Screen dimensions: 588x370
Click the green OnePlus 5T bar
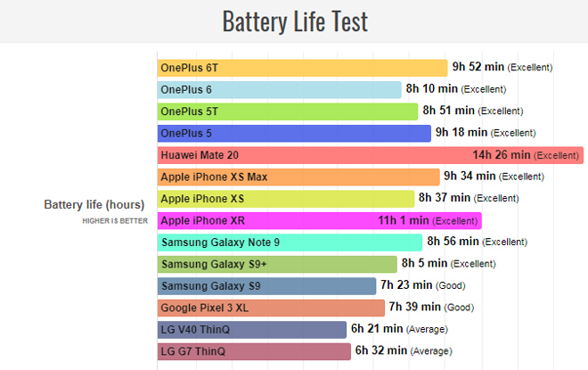click(x=288, y=111)
